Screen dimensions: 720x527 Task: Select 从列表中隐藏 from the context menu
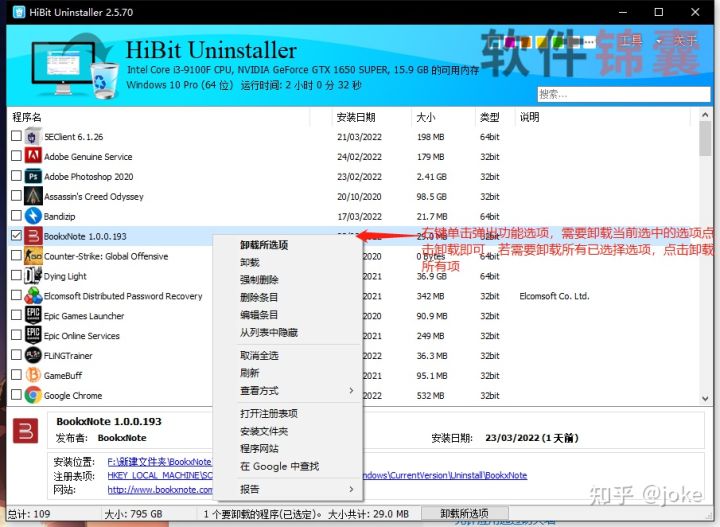click(288, 332)
